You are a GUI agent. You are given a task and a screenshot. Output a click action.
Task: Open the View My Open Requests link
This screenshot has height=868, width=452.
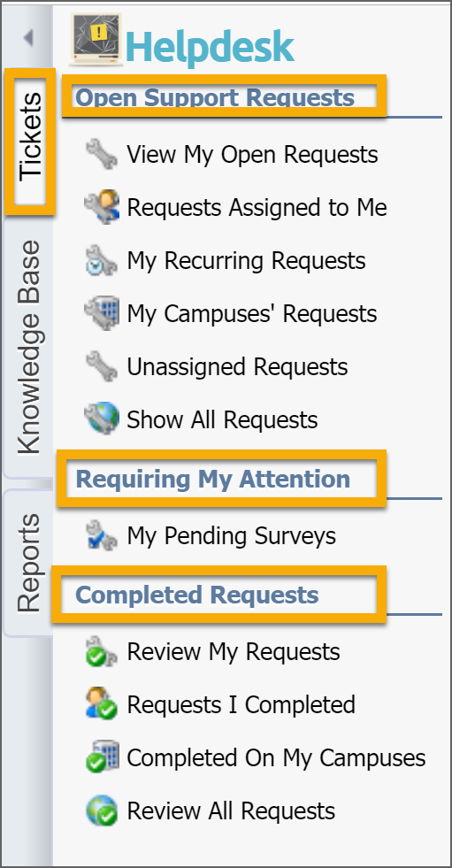pyautogui.click(x=252, y=155)
